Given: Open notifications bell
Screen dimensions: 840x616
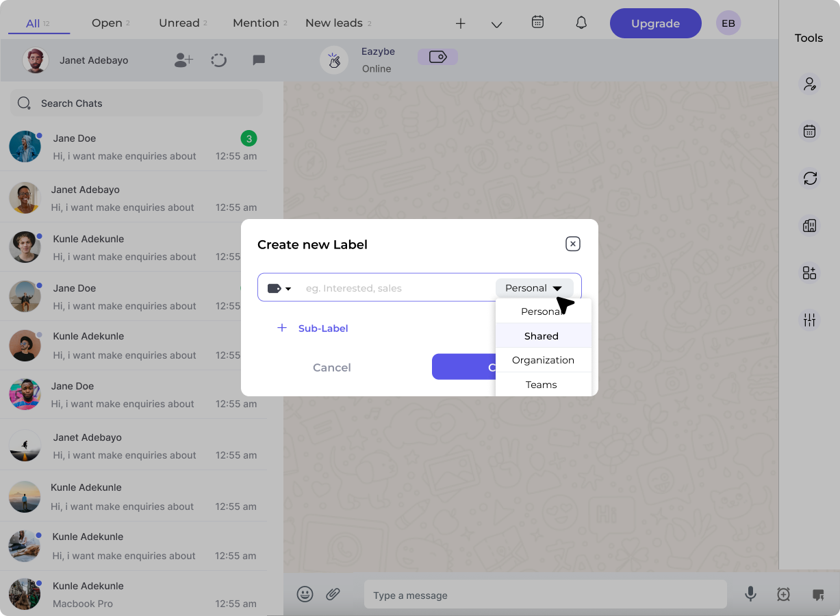Looking at the screenshot, I should pyautogui.click(x=581, y=23).
